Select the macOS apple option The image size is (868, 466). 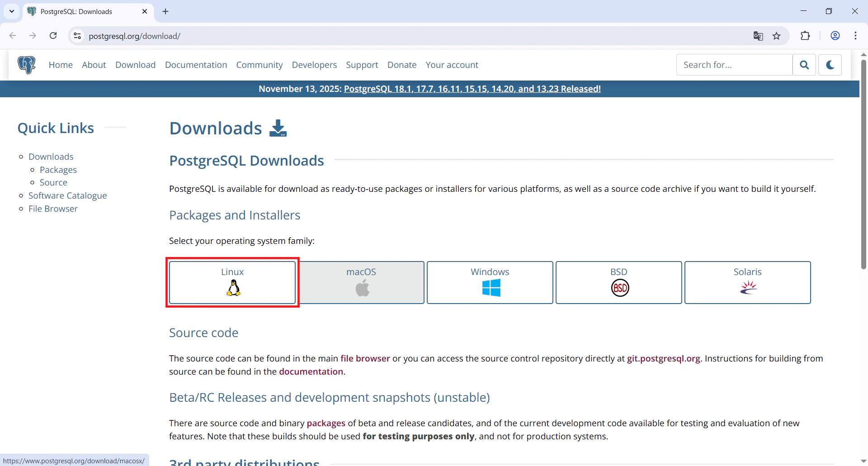[361, 282]
